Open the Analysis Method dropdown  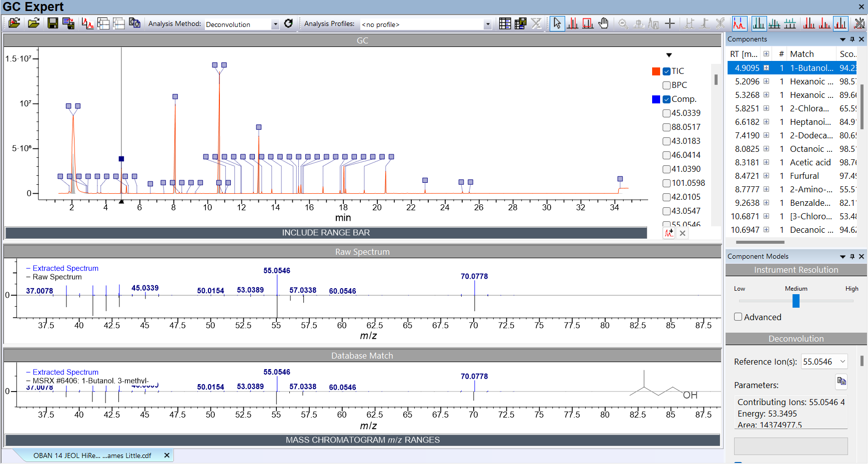275,24
